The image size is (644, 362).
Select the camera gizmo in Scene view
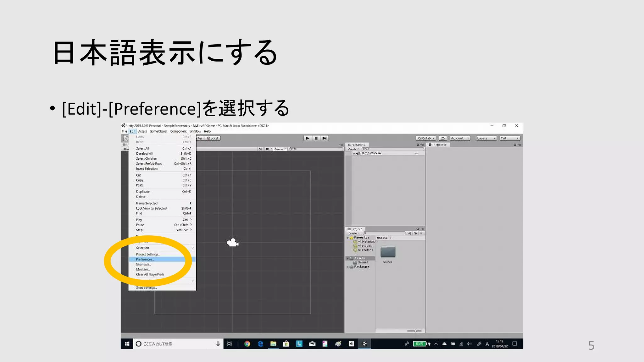pos(233,243)
